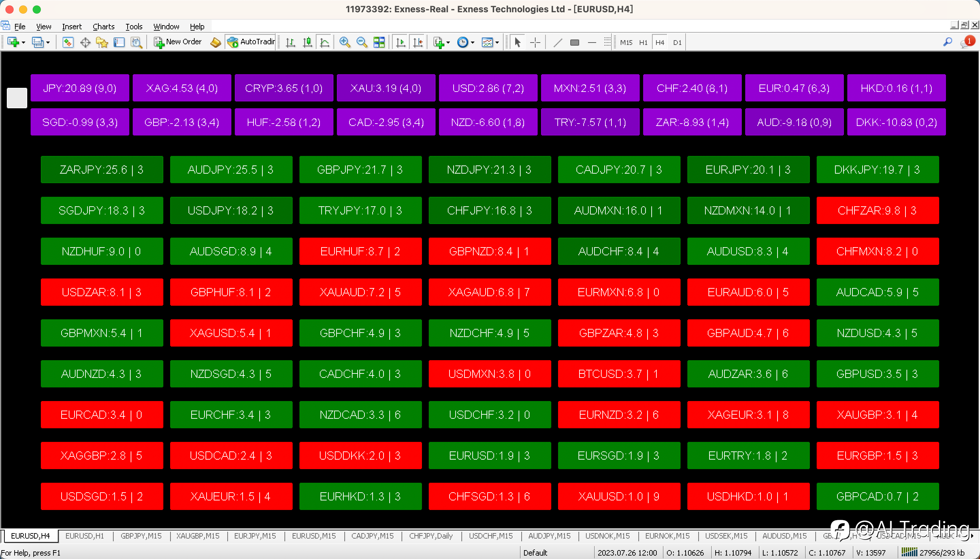Open the View menu
Image resolution: width=980 pixels, height=559 pixels.
tap(44, 27)
